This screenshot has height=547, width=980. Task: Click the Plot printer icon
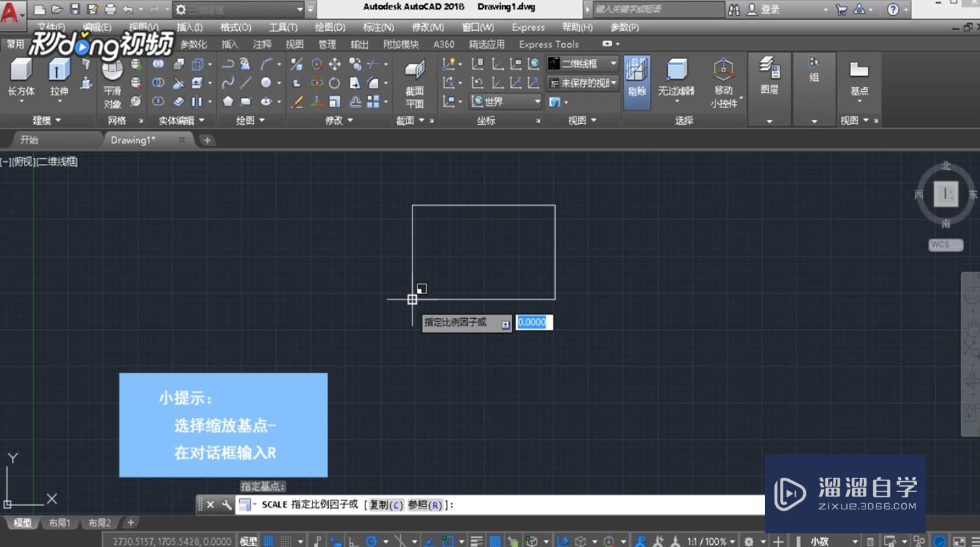coord(110,10)
